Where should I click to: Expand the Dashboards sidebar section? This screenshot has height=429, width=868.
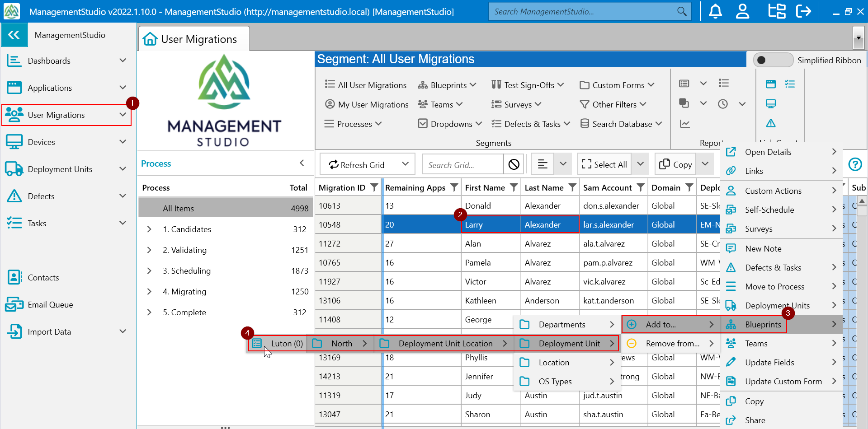click(123, 61)
